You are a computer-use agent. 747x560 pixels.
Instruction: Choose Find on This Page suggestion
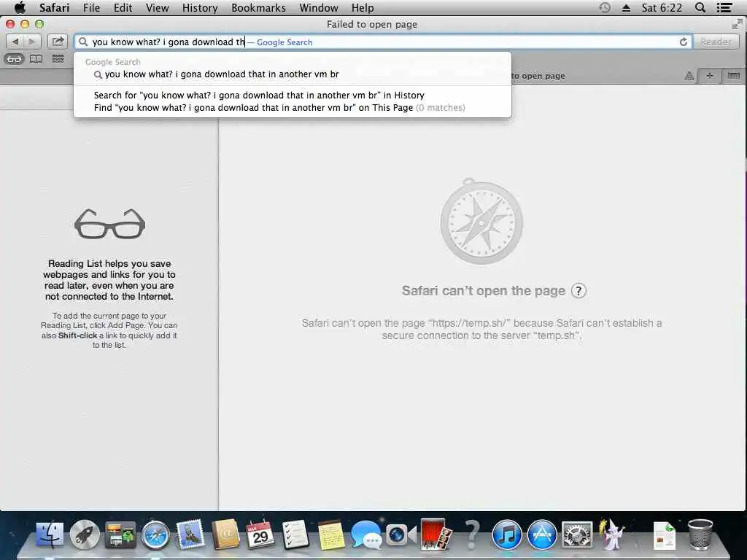point(293,108)
